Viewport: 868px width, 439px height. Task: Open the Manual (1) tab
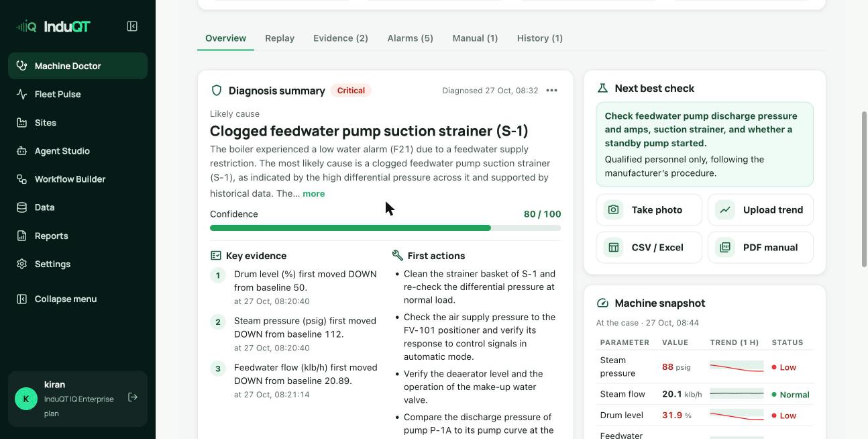coord(475,38)
